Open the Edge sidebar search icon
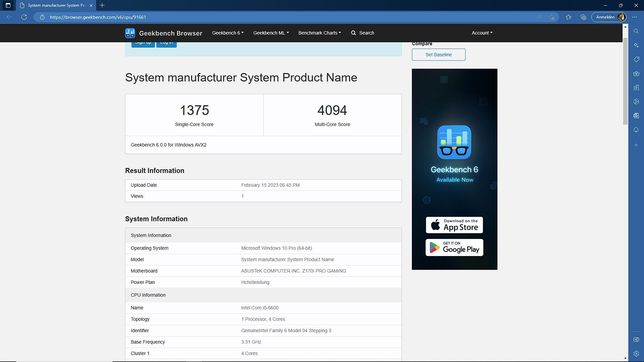 [636, 31]
